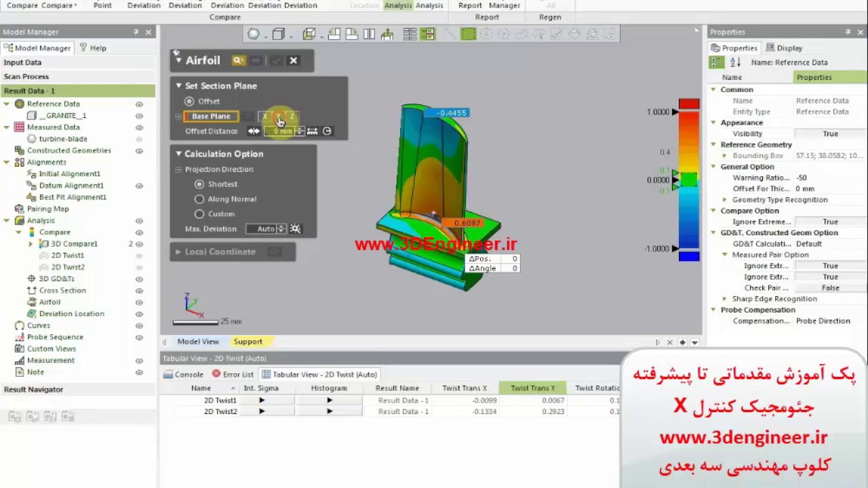Choose the X axis for the base plane
This screenshot has width=868, height=488.
tap(265, 117)
